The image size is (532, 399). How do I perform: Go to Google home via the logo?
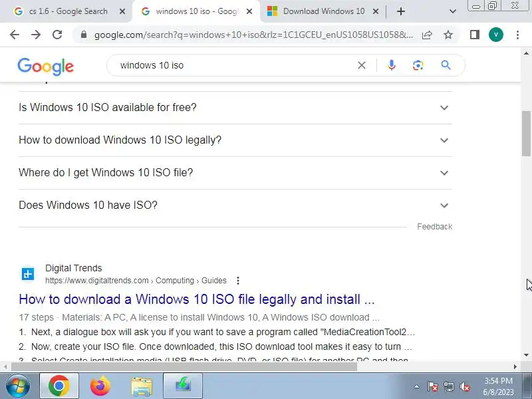point(45,66)
